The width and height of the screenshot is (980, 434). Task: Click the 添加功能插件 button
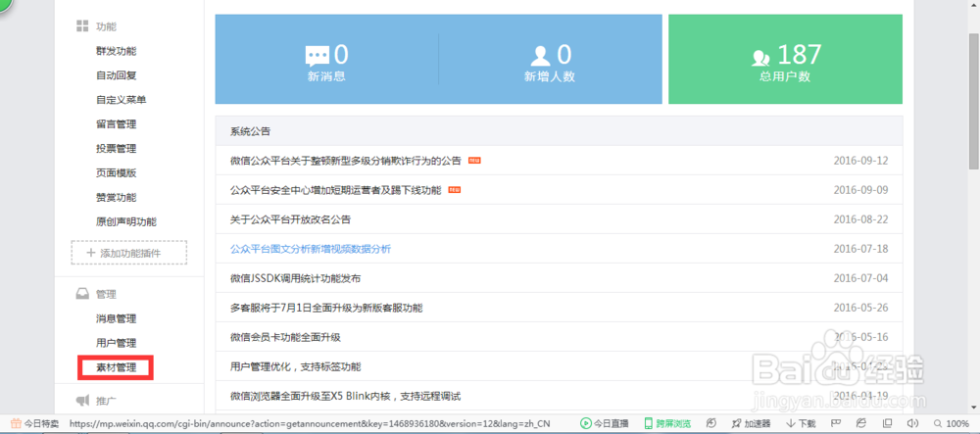[128, 253]
